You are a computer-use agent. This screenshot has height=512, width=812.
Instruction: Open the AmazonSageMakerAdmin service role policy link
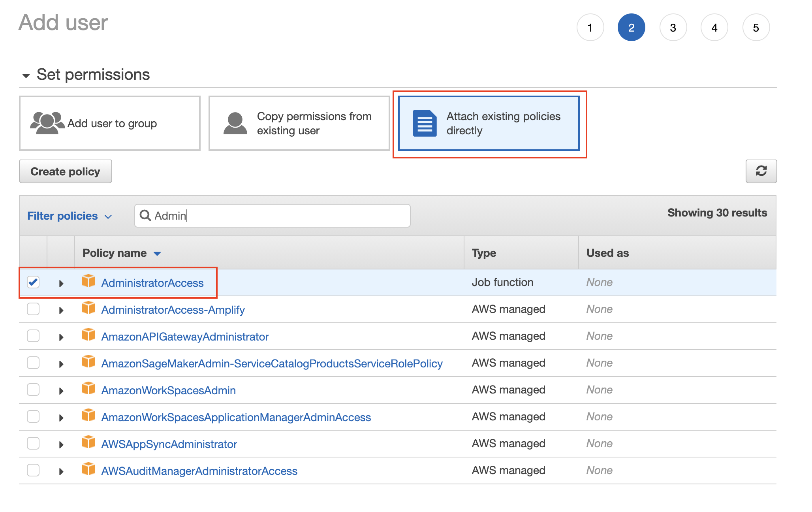tap(272, 363)
